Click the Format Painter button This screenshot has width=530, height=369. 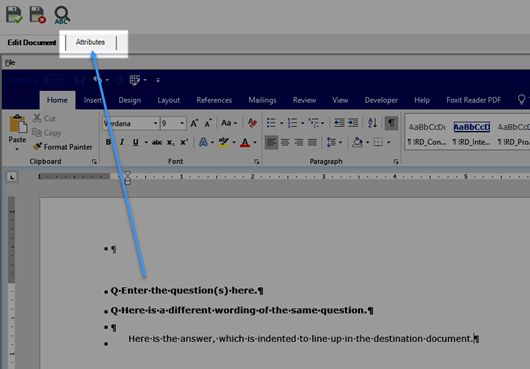point(63,147)
